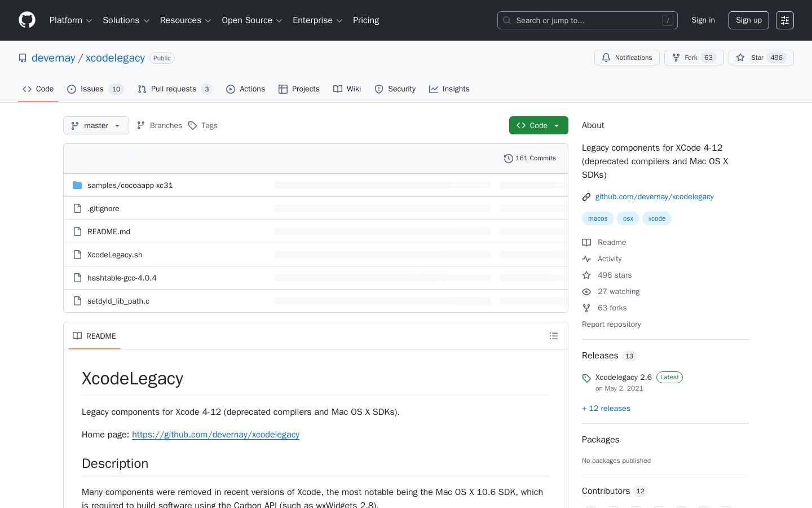The width and height of the screenshot is (812, 508).
Task: Open the .gitignore file
Action: point(103,208)
